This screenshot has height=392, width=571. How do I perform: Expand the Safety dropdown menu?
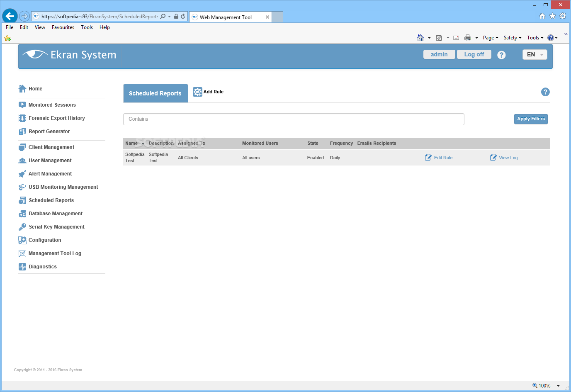click(513, 38)
